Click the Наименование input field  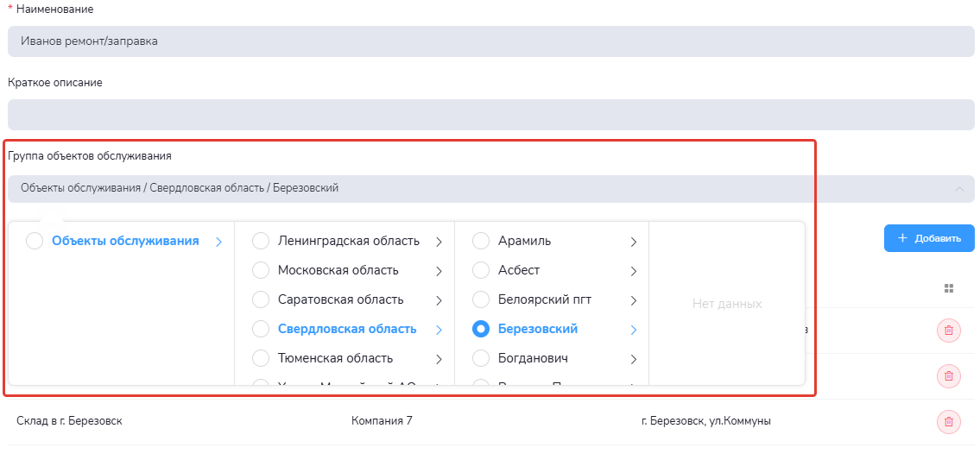pos(490,41)
